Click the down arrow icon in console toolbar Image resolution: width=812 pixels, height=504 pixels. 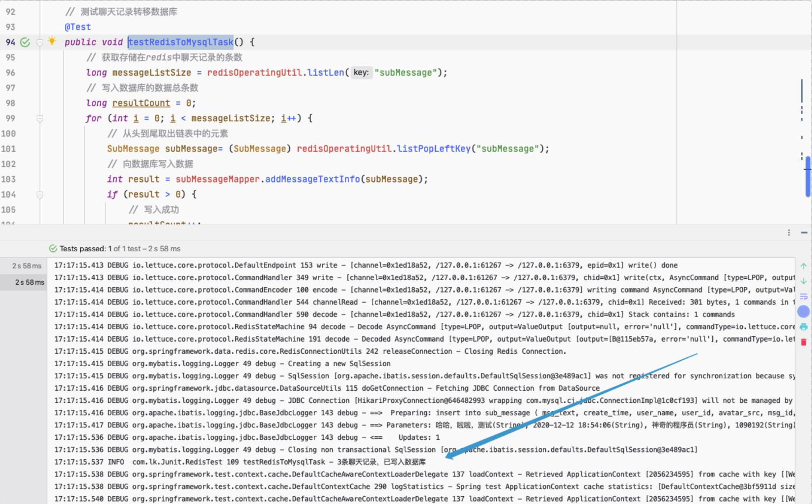804,281
